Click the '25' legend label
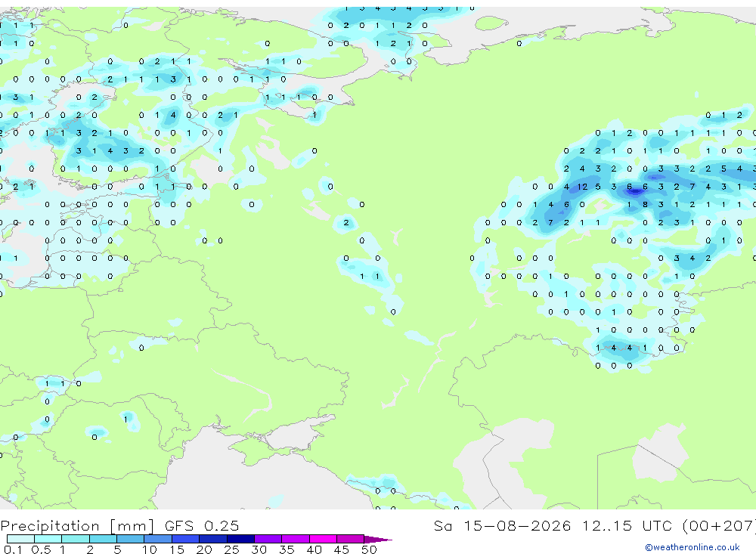The height and width of the screenshot is (554, 756). (x=231, y=549)
